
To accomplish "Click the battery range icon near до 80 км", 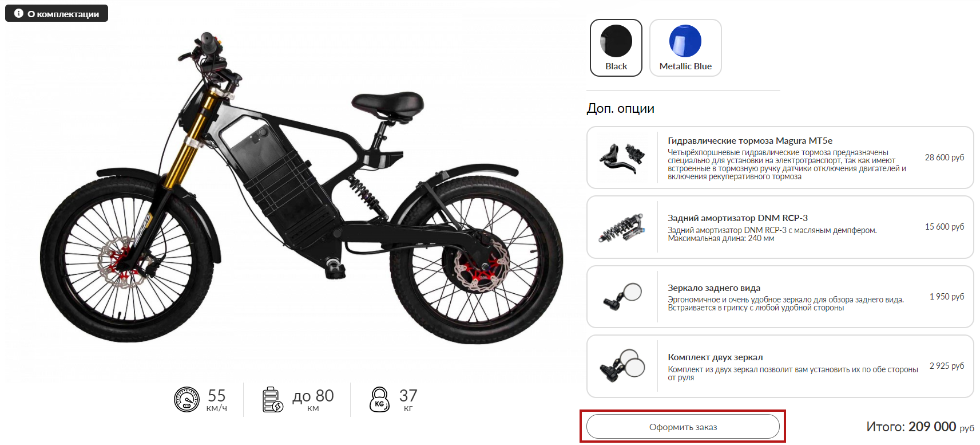I will click(x=273, y=399).
